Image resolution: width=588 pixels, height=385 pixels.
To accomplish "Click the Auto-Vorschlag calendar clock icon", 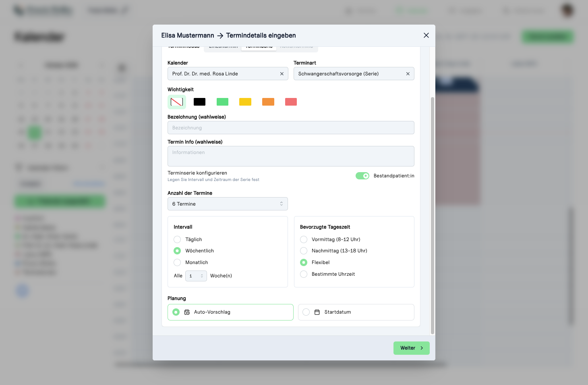I will coord(187,312).
